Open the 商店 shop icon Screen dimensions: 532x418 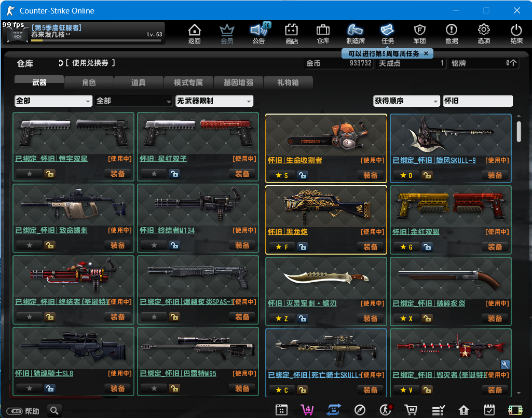[x=292, y=34]
